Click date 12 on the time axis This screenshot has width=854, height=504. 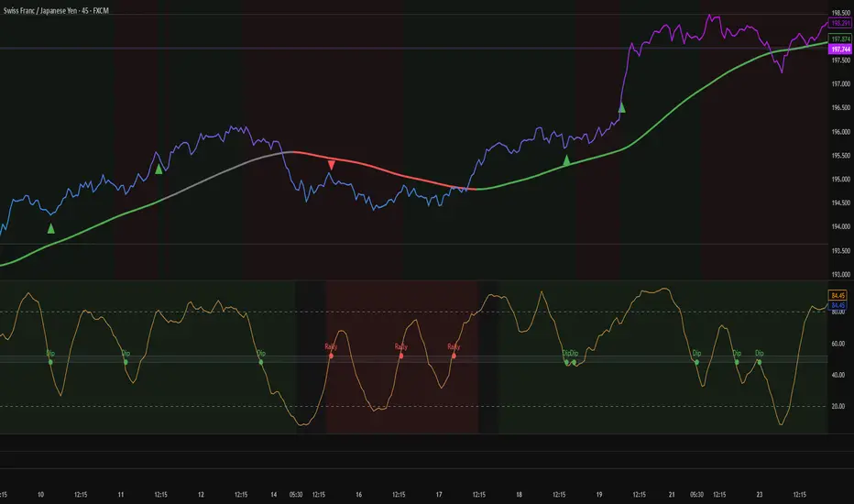tap(201, 495)
